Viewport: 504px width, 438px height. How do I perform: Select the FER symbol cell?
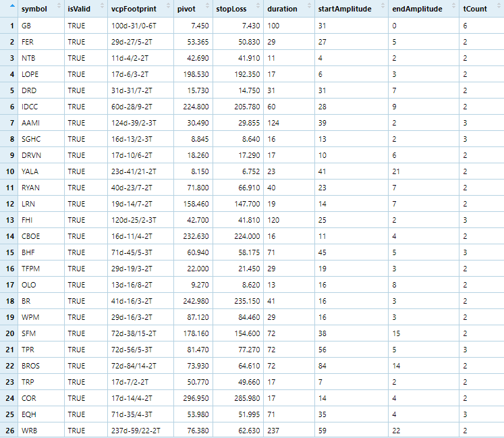(x=41, y=42)
